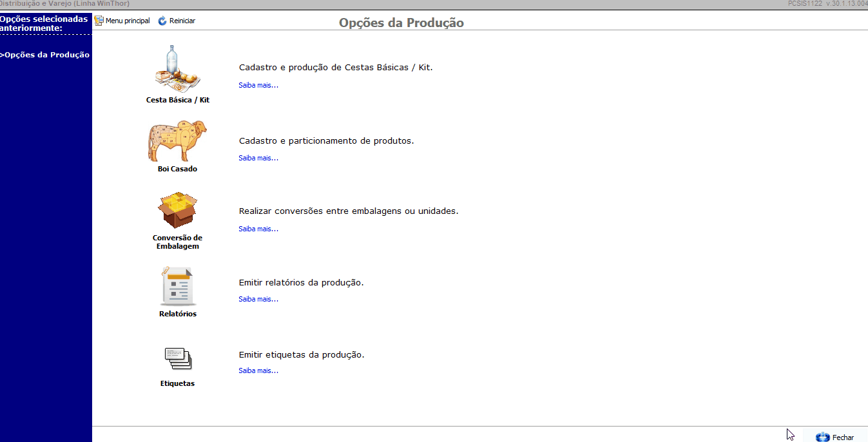The image size is (868, 442).
Task: Click text 'Cadastro e particionamento de produtos.'
Action: click(326, 140)
